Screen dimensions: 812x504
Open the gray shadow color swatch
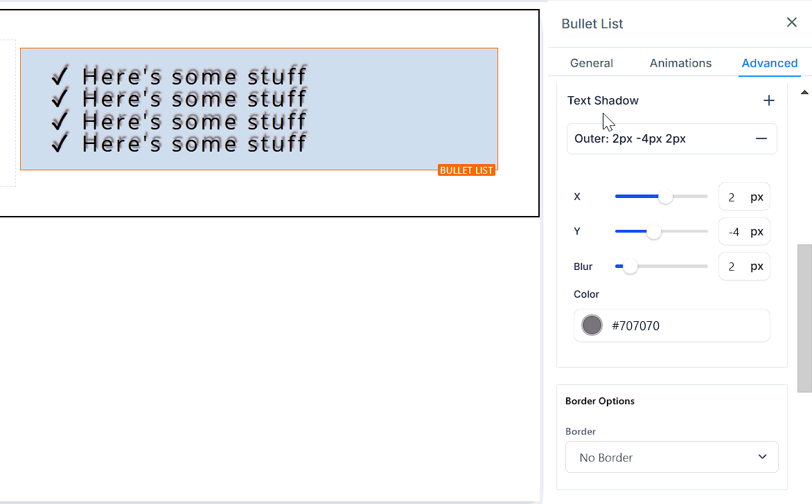(x=592, y=325)
